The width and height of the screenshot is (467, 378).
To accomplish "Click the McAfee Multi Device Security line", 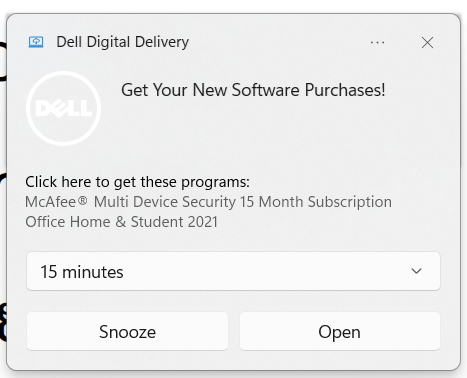I will point(209,202).
